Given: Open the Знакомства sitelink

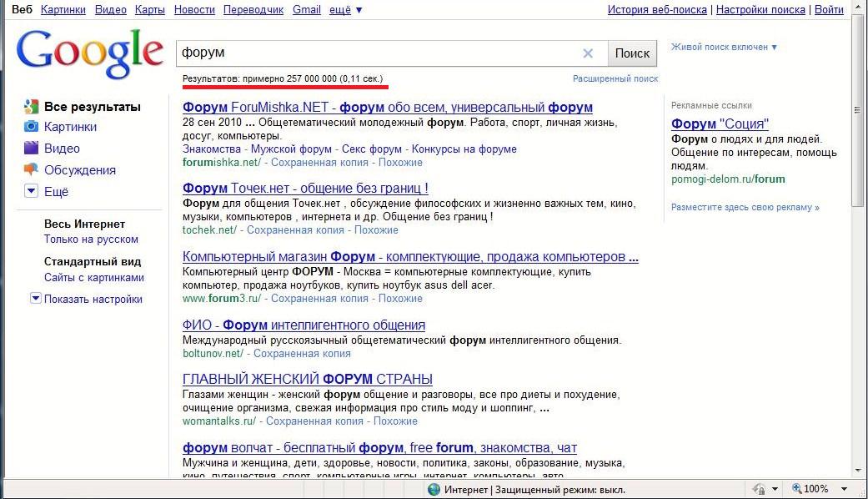Looking at the screenshot, I should coord(212,149).
